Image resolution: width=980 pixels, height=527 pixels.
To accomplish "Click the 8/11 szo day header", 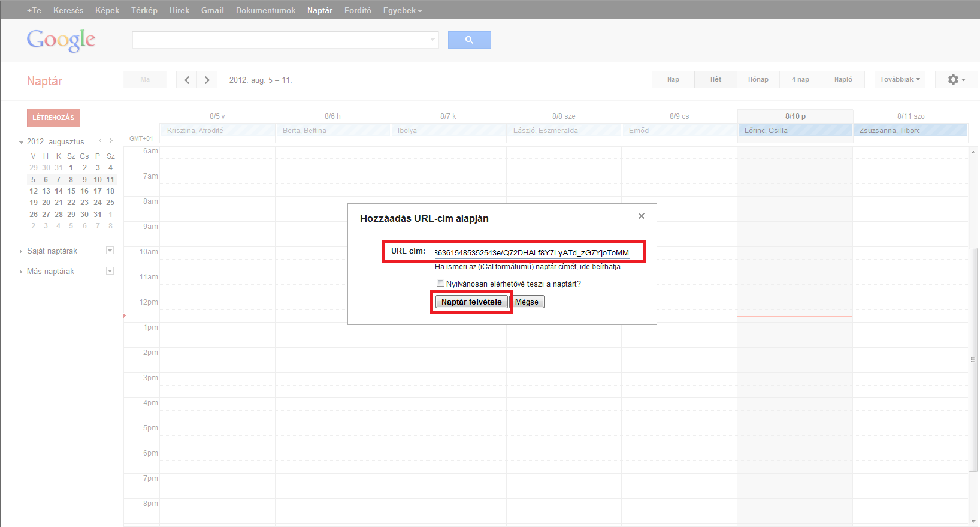I will pyautogui.click(x=911, y=116).
